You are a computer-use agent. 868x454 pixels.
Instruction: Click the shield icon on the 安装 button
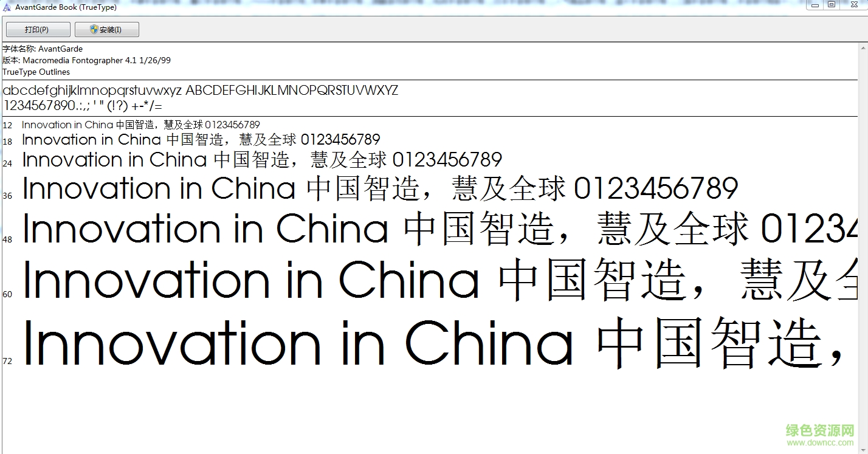coord(94,29)
